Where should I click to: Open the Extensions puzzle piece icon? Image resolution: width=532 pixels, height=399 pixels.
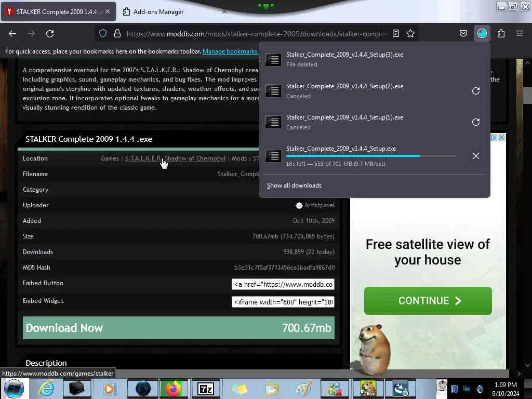point(501,33)
